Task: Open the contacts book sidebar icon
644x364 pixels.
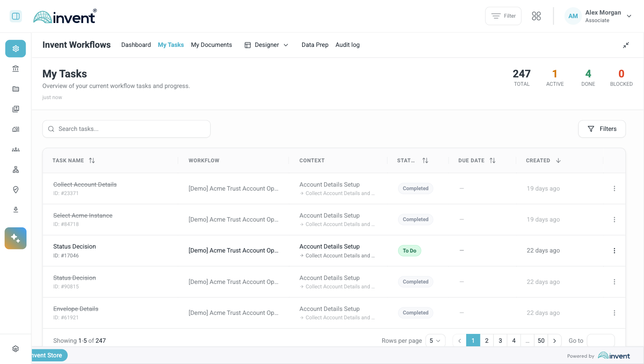Action: [x=15, y=109]
